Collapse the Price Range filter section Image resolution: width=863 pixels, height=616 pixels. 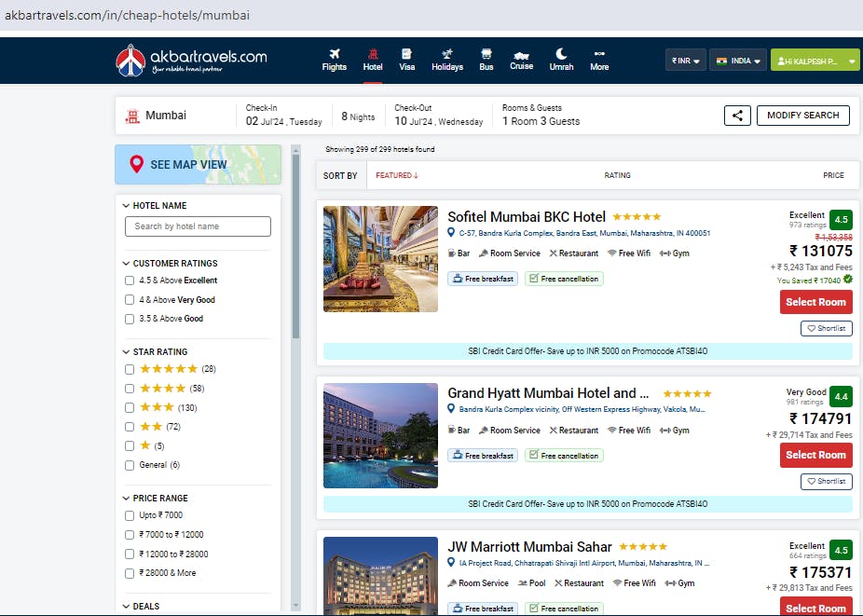coord(156,499)
